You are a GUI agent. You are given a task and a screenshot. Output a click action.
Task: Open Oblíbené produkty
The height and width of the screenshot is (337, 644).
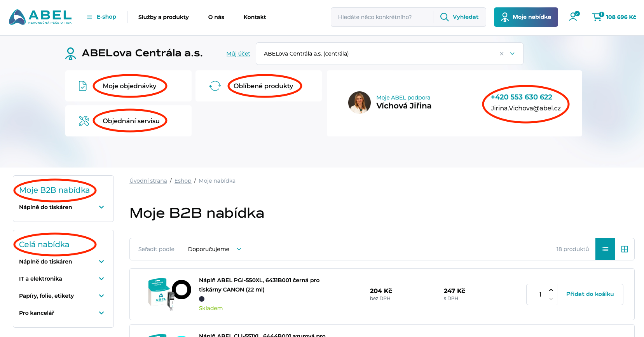pos(263,86)
